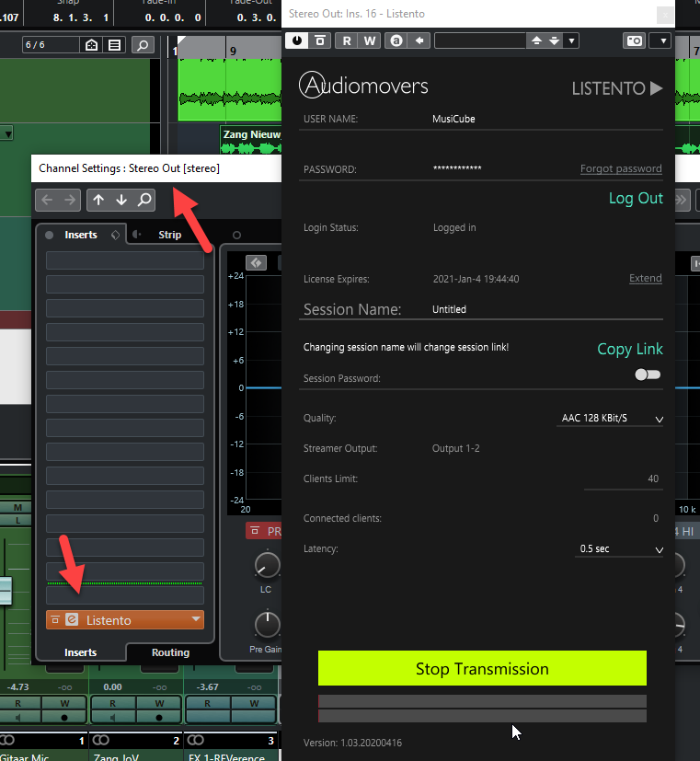Click the upper output level meter bar
Screen dimensions: 700x761
point(482,701)
